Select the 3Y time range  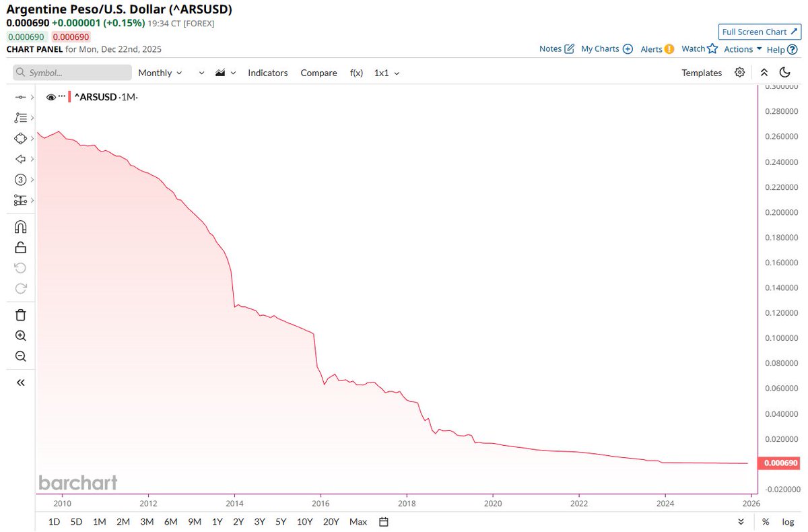point(260,521)
